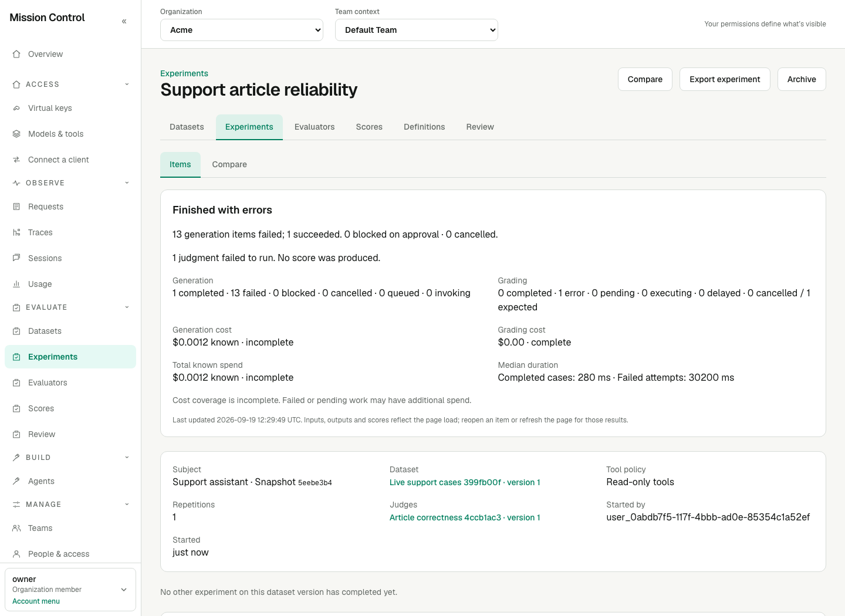Collapse the OBSERVE section
Image resolution: width=845 pixels, height=616 pixels.
pos(127,183)
